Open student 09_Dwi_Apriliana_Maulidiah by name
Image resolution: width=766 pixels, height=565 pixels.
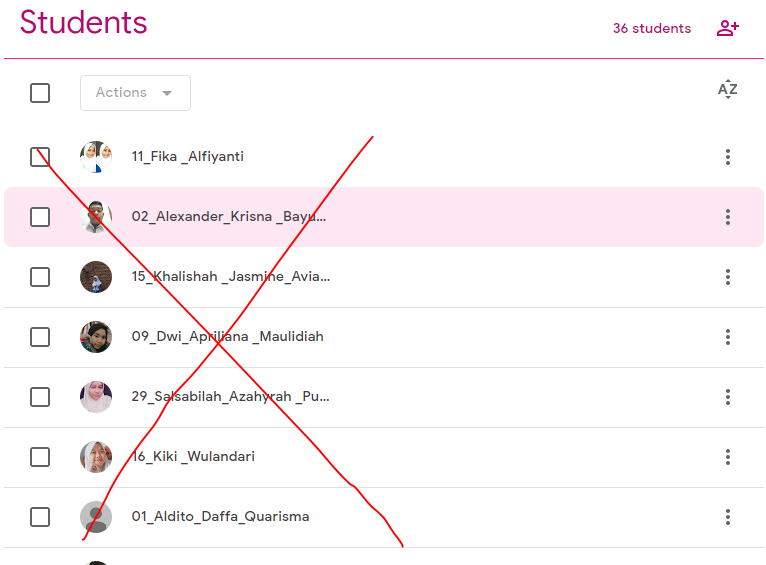pyautogui.click(x=228, y=337)
